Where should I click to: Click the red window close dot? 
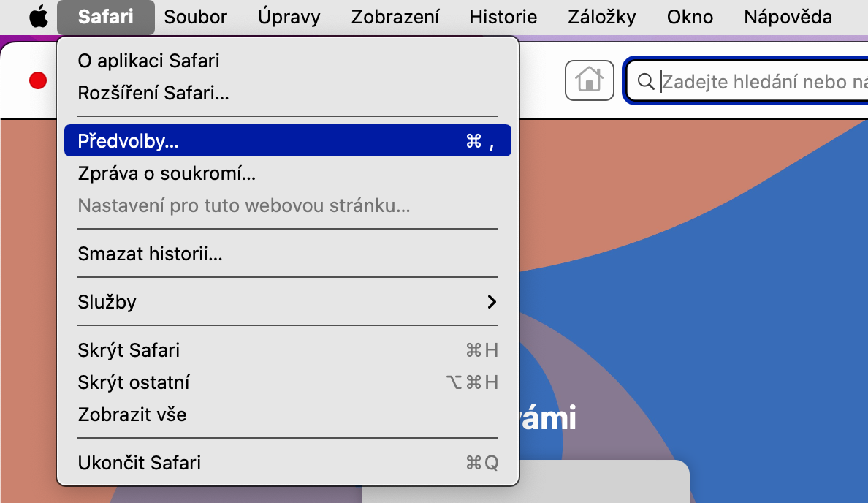[38, 80]
